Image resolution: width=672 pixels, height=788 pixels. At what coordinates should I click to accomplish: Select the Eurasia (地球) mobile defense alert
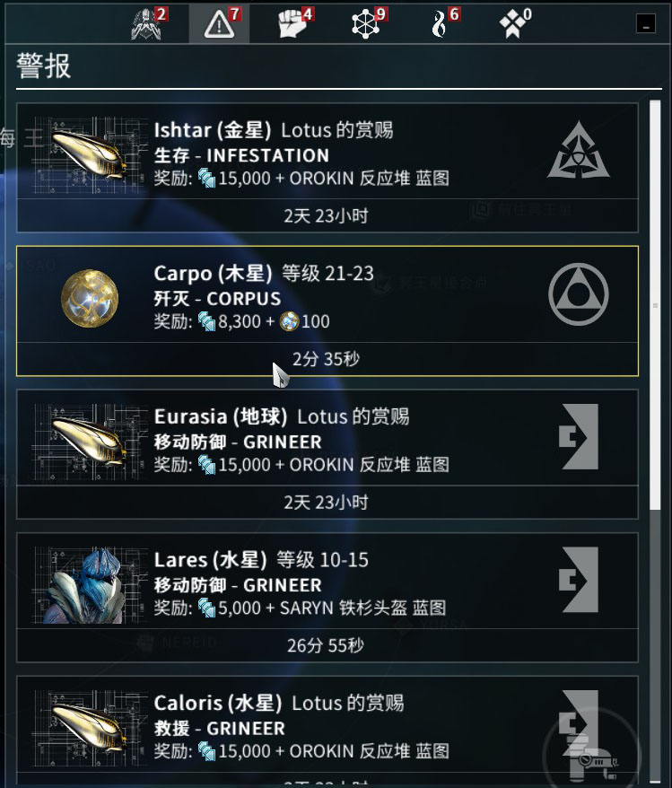point(327,454)
